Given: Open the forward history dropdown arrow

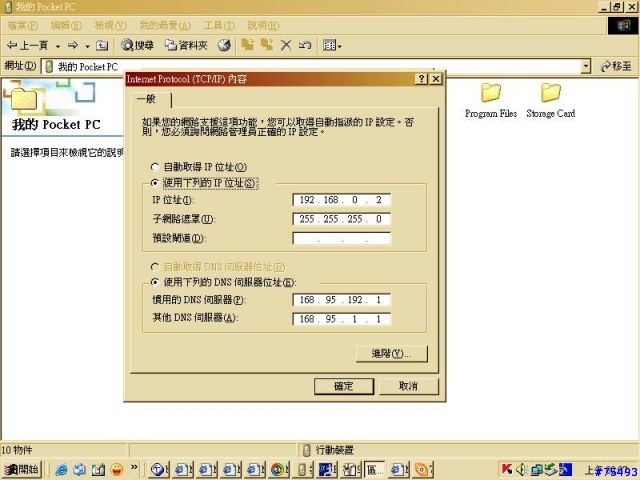Looking at the screenshot, I should tap(87, 46).
